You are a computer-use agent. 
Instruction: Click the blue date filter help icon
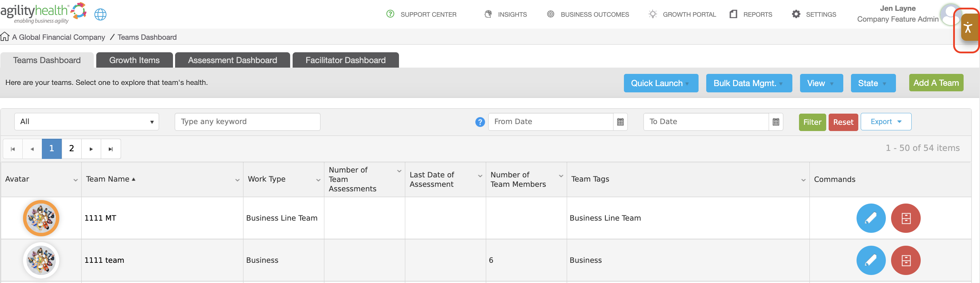(x=480, y=122)
